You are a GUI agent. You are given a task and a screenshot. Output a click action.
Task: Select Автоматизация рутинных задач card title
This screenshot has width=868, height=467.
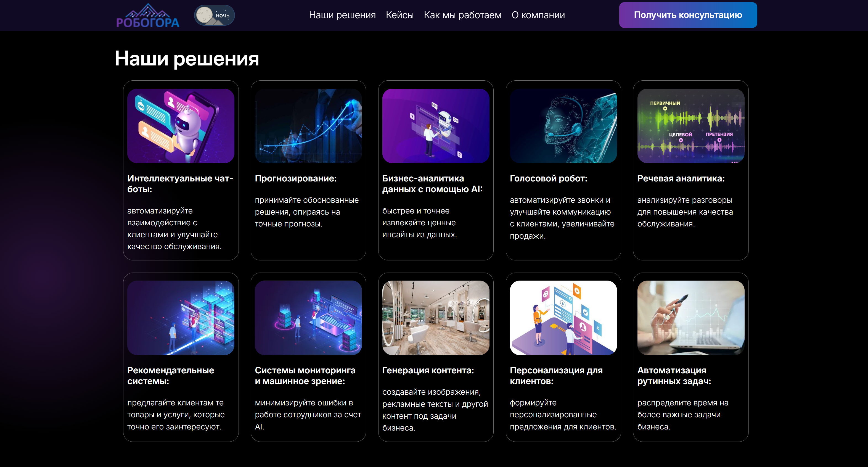coord(674,375)
